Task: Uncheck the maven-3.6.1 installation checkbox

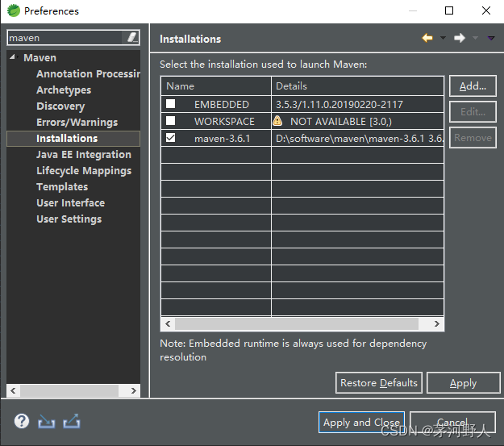Action: 170,138
